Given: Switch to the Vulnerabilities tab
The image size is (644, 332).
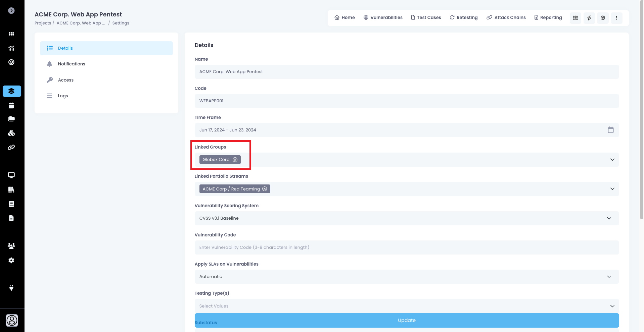Looking at the screenshot, I should 383,17.
